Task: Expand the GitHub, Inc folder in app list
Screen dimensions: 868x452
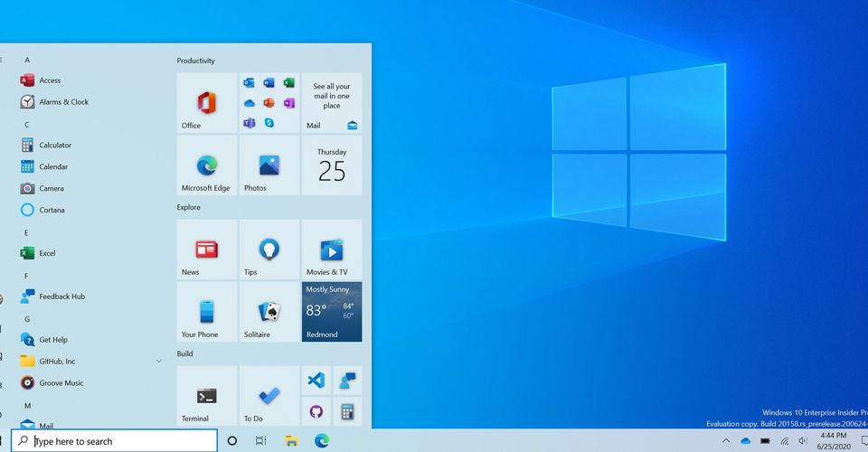Action: tap(159, 362)
